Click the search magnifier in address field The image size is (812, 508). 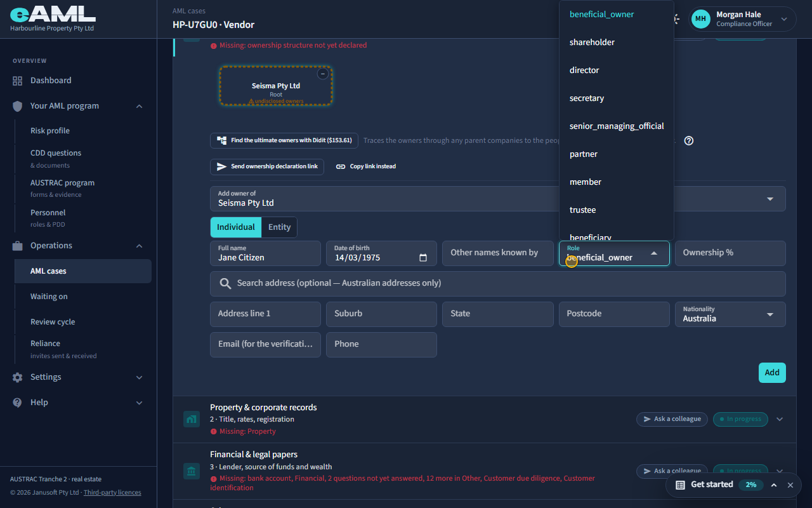[225, 283]
